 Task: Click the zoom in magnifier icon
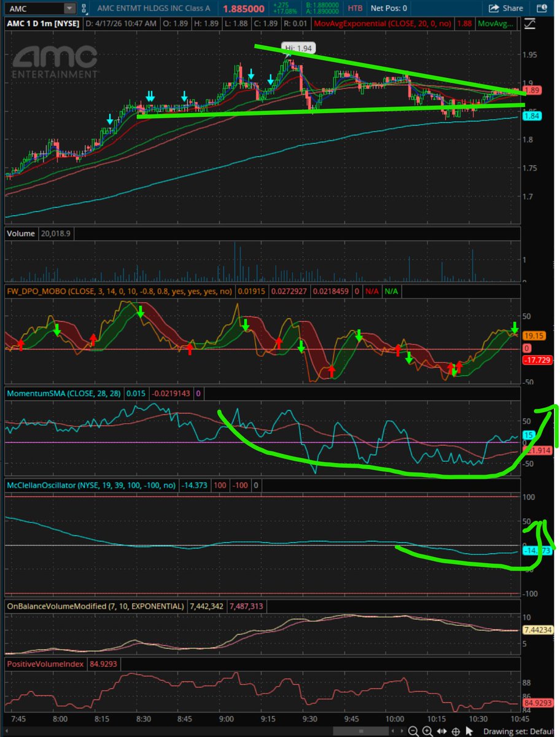coord(428,731)
